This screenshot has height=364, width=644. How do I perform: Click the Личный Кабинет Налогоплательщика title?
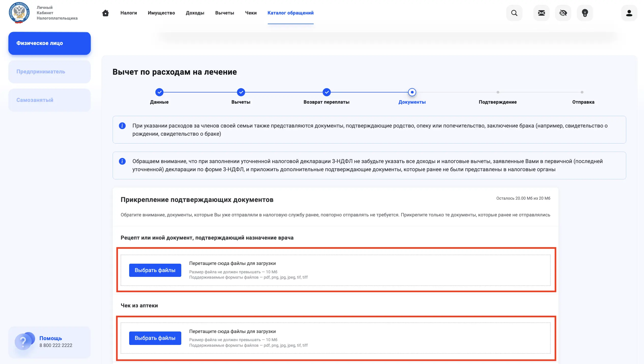57,13
